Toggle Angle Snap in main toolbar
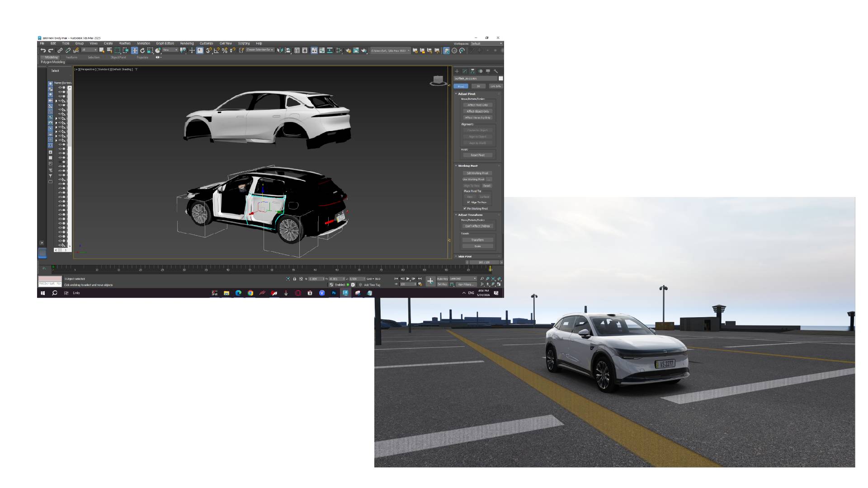868x488 pixels. point(217,50)
